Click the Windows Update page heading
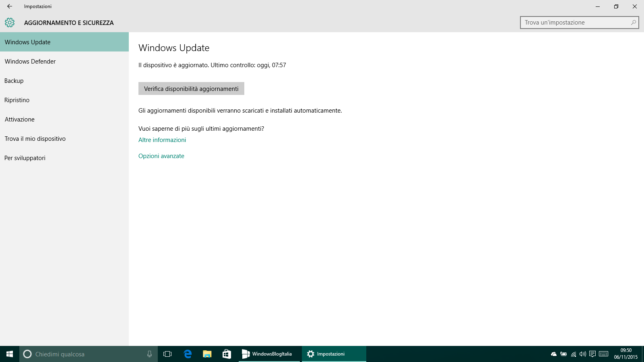 [174, 48]
